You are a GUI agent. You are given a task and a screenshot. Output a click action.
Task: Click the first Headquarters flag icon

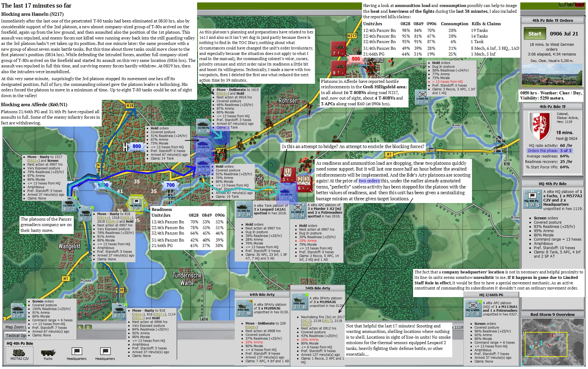click(77, 351)
